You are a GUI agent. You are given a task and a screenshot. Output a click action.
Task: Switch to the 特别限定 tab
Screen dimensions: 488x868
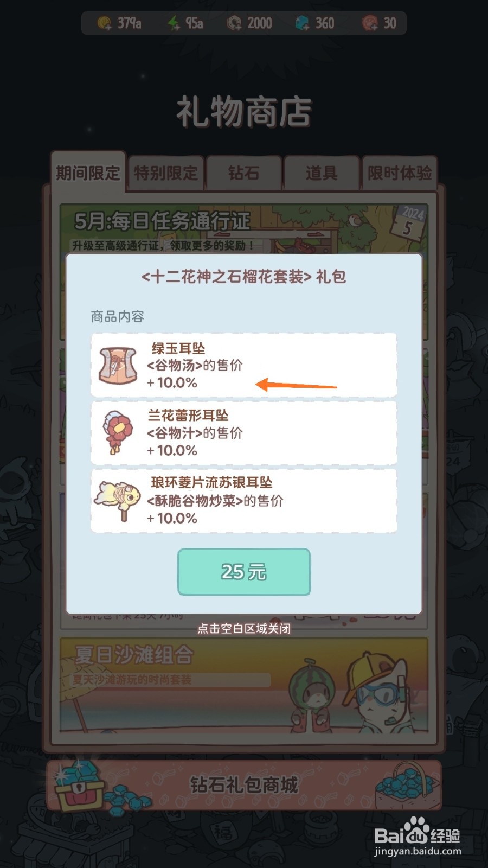pos(166,173)
